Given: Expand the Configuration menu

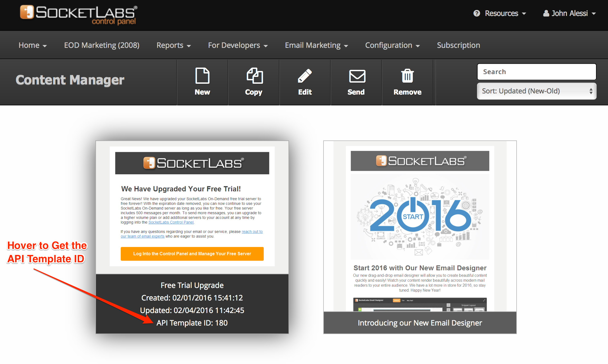Looking at the screenshot, I should tap(392, 45).
